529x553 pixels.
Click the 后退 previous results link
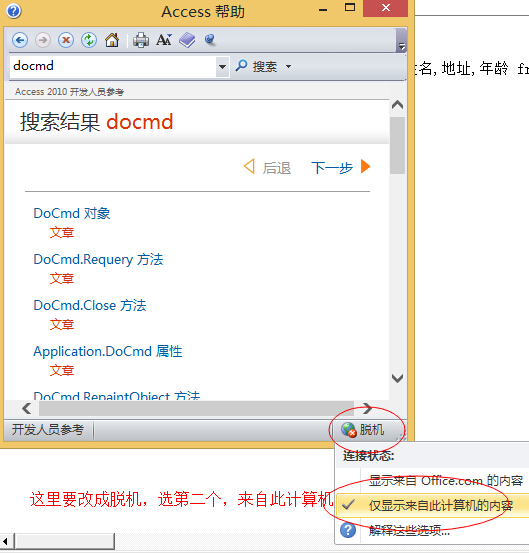pos(276,168)
